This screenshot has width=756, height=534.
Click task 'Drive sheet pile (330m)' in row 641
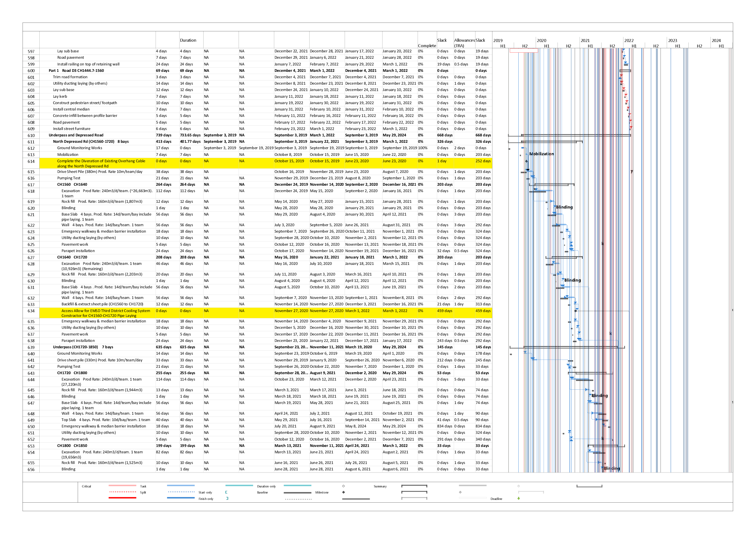click(x=100, y=360)
